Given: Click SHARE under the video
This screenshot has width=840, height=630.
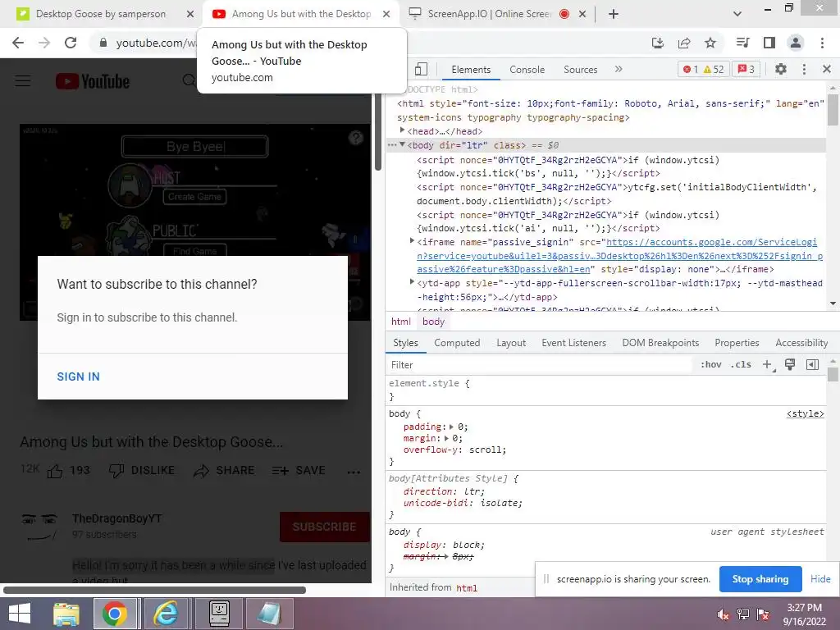Looking at the screenshot, I should pos(224,470).
